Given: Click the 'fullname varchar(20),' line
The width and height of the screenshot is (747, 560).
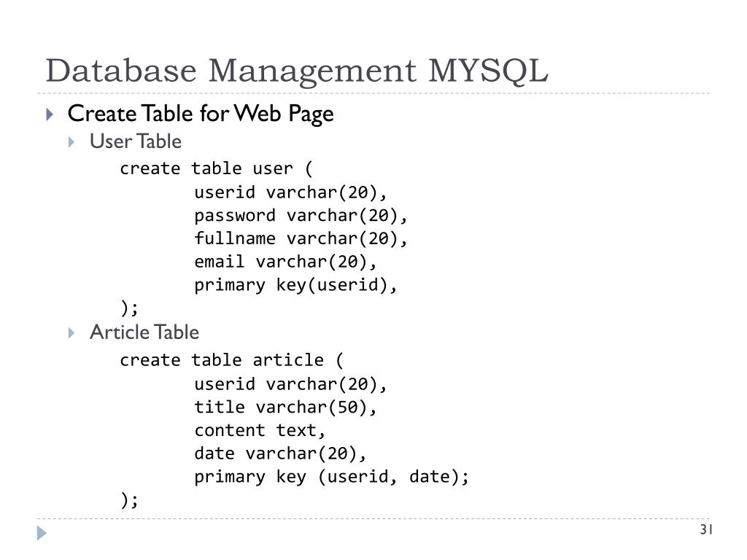Looking at the screenshot, I should (301, 238).
